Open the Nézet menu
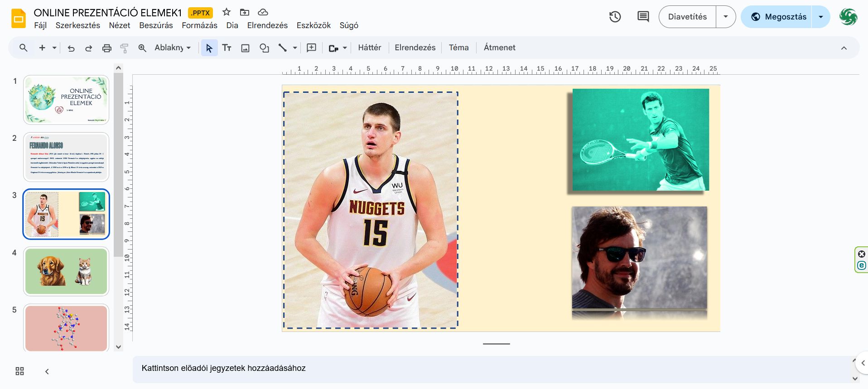The height and width of the screenshot is (389, 868). (x=120, y=25)
